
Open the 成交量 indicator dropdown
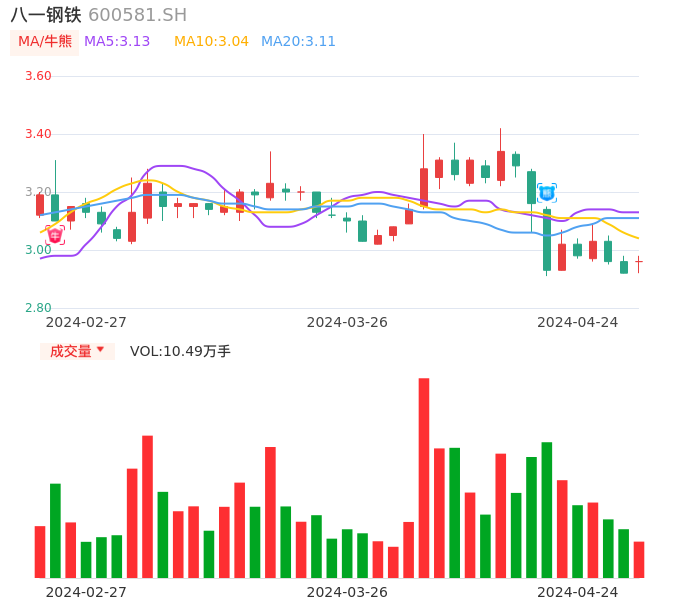pos(77,351)
